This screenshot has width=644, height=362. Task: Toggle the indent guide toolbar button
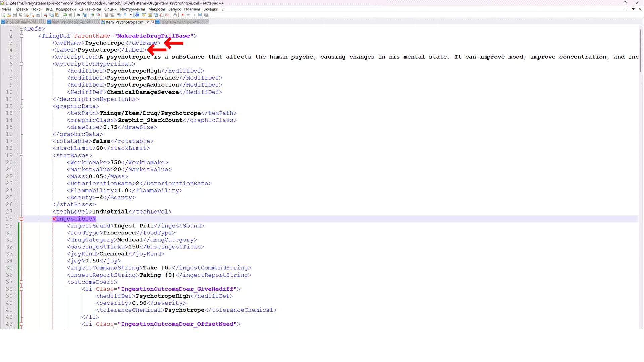coord(137,15)
